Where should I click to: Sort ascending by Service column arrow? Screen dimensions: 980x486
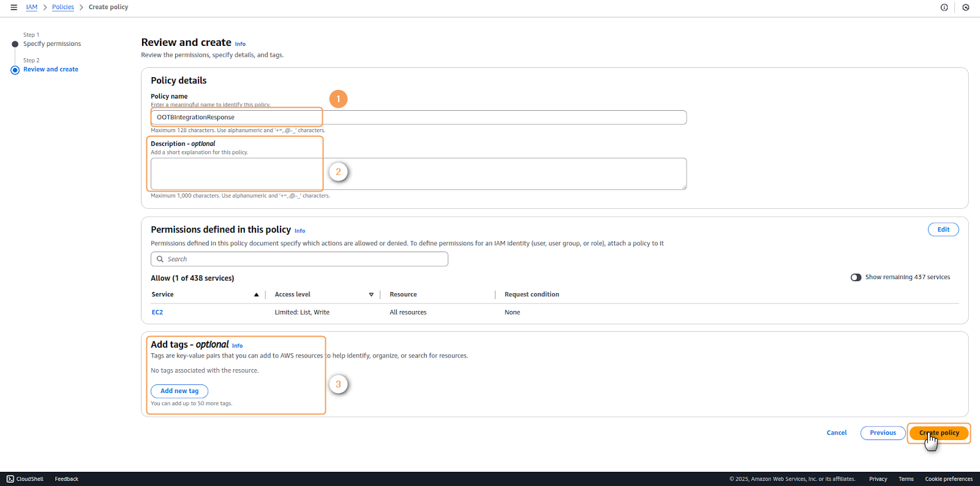pyautogui.click(x=256, y=294)
